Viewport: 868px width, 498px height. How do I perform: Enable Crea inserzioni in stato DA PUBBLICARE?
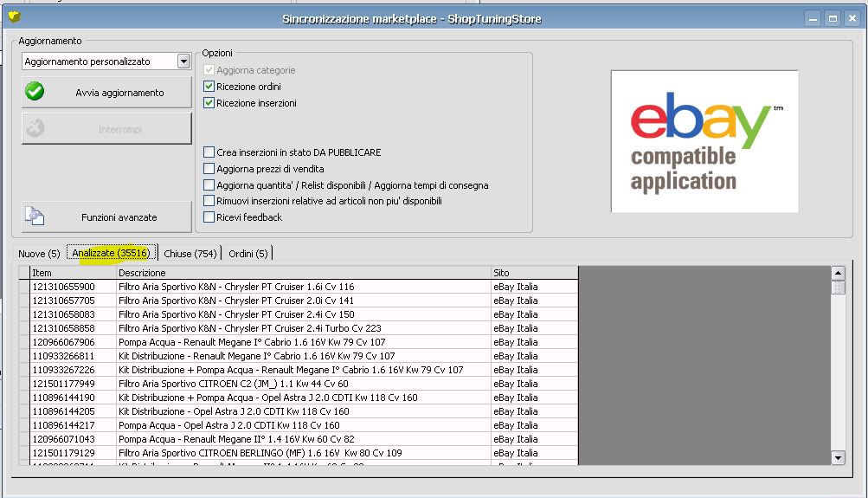tap(209, 152)
